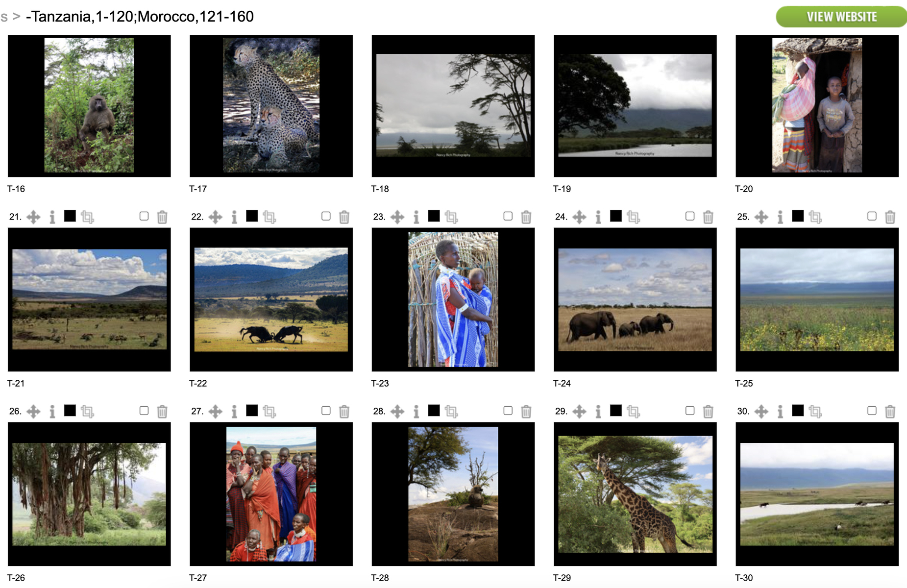Viewport: 907px width, 588px height.
Task: Click the crop icon for image 23
Action: coord(451,217)
